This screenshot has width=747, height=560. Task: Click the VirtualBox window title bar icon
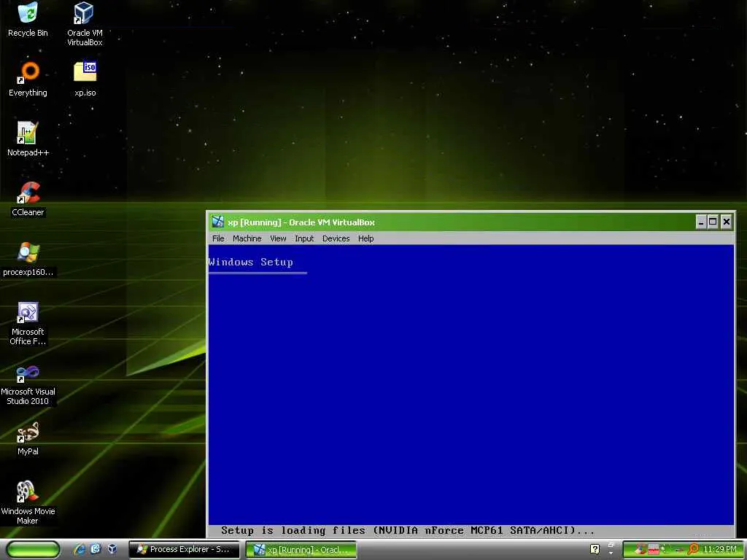pyautogui.click(x=217, y=222)
